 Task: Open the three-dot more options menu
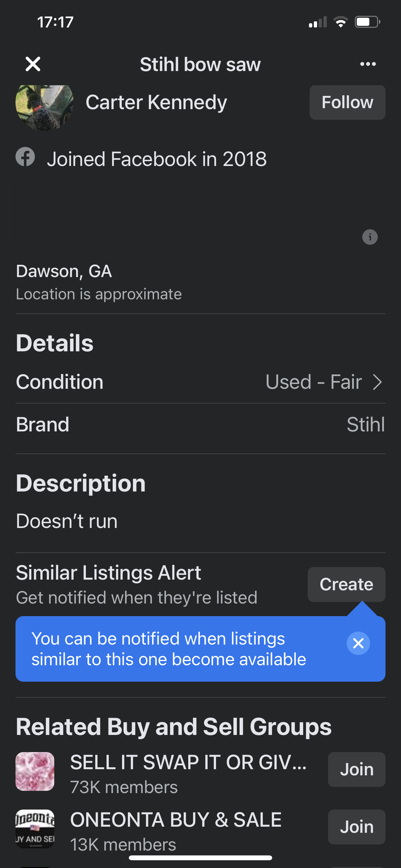(x=368, y=64)
